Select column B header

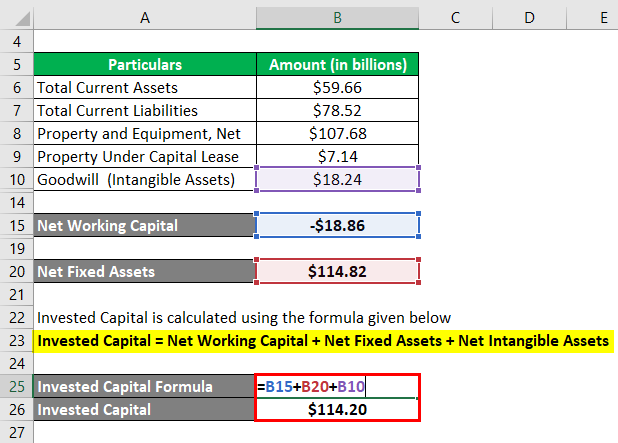[x=337, y=18]
